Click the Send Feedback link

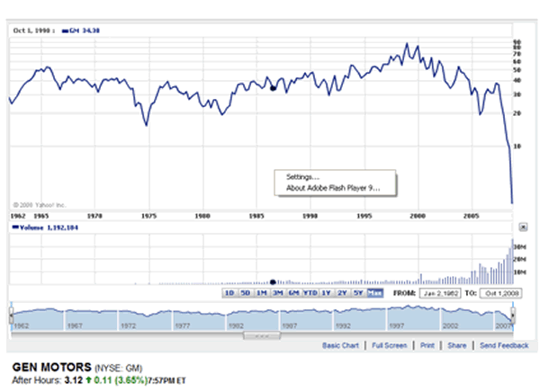point(504,345)
